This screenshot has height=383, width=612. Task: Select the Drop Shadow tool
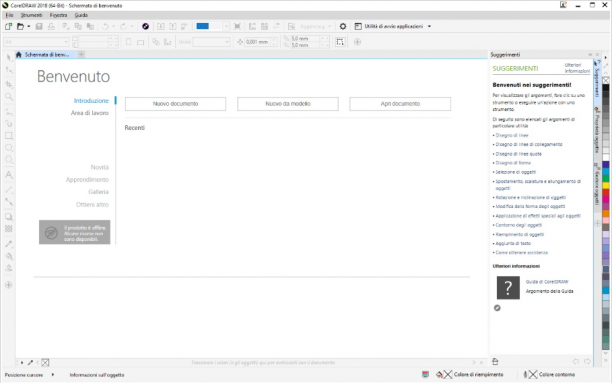click(x=9, y=217)
